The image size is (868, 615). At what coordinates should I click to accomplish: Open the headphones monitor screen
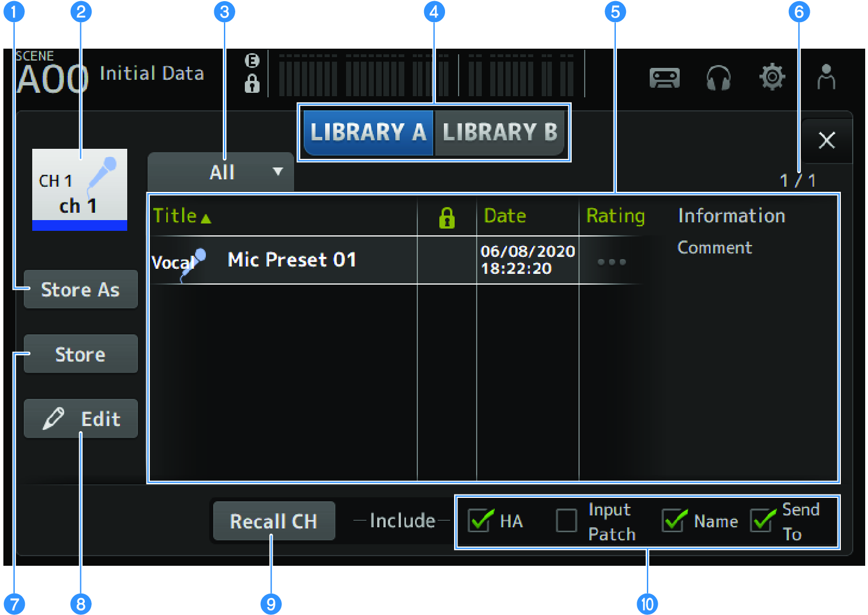tap(718, 78)
